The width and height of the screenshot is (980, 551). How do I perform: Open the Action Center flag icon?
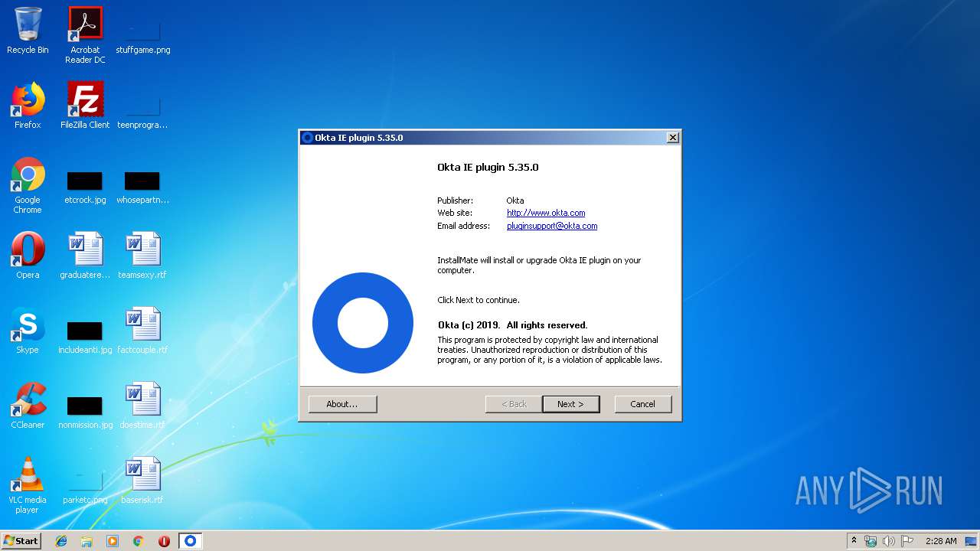coord(907,541)
